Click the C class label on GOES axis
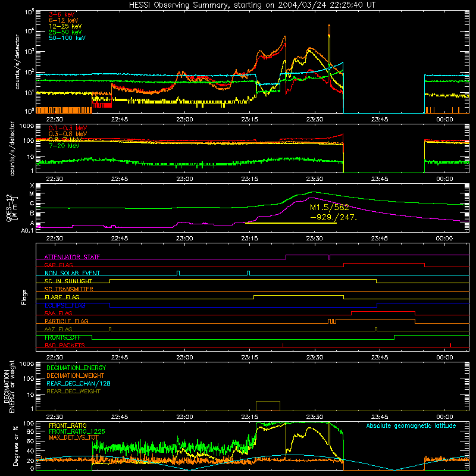This screenshot has height=476, width=476. [32, 203]
